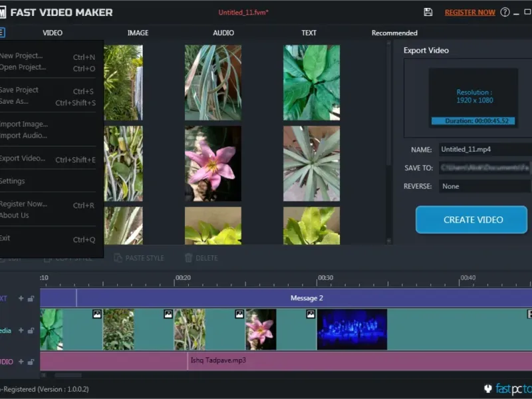
Task: Click the PASTE STYLE label
Action: pyautogui.click(x=144, y=258)
